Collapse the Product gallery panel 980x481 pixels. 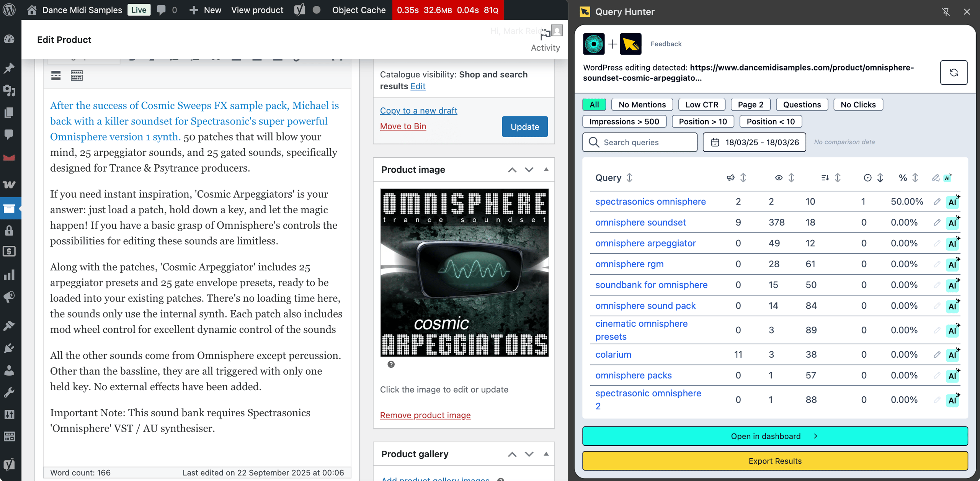click(x=546, y=454)
